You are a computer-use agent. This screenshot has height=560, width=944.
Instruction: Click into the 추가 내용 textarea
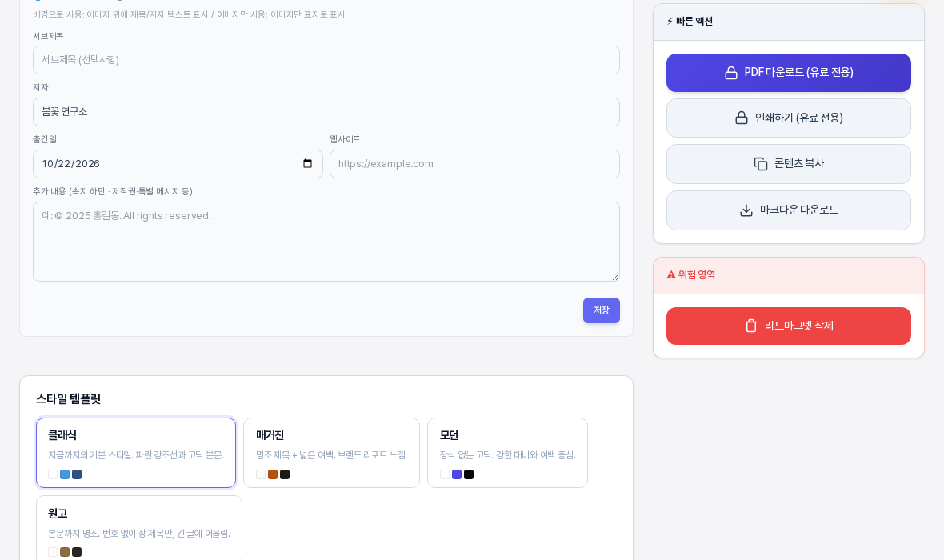pyautogui.click(x=326, y=242)
